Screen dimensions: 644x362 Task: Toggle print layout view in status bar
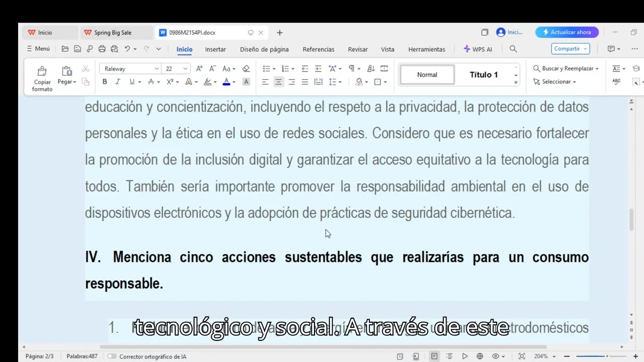point(434,356)
